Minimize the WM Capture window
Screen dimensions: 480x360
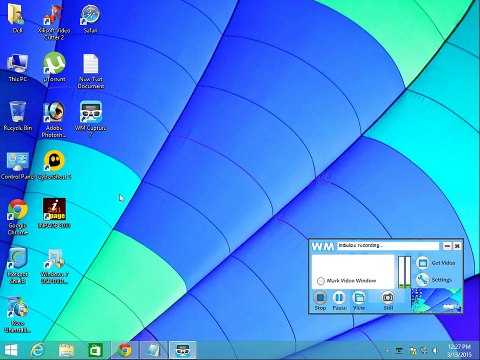click(447, 246)
